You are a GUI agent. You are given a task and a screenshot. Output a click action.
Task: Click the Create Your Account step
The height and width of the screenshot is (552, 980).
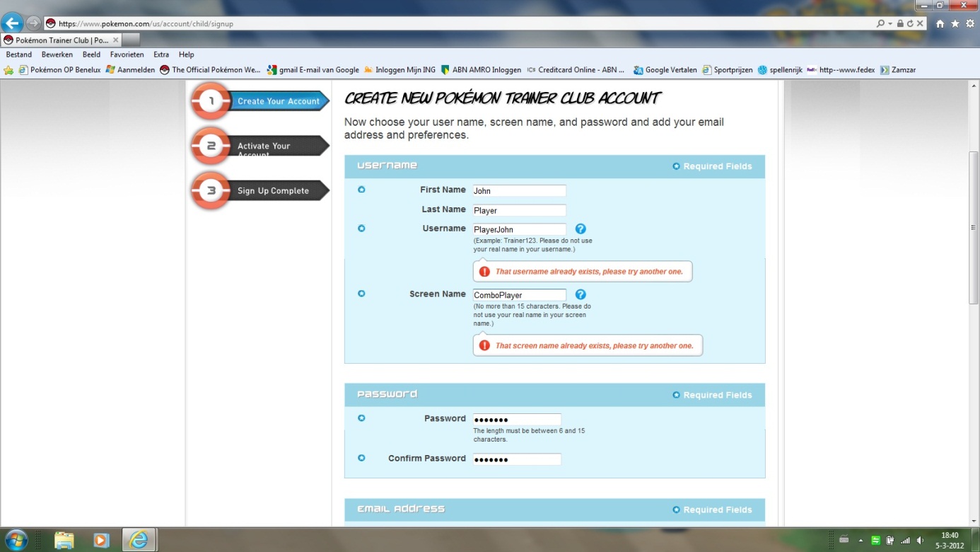coord(259,101)
